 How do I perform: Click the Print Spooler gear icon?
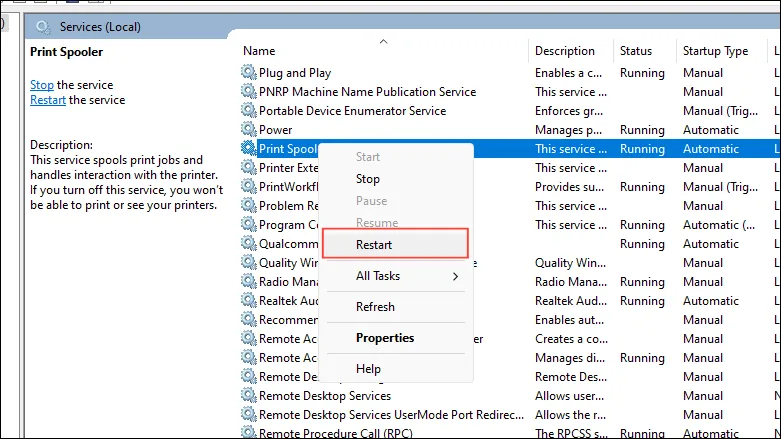(249, 148)
